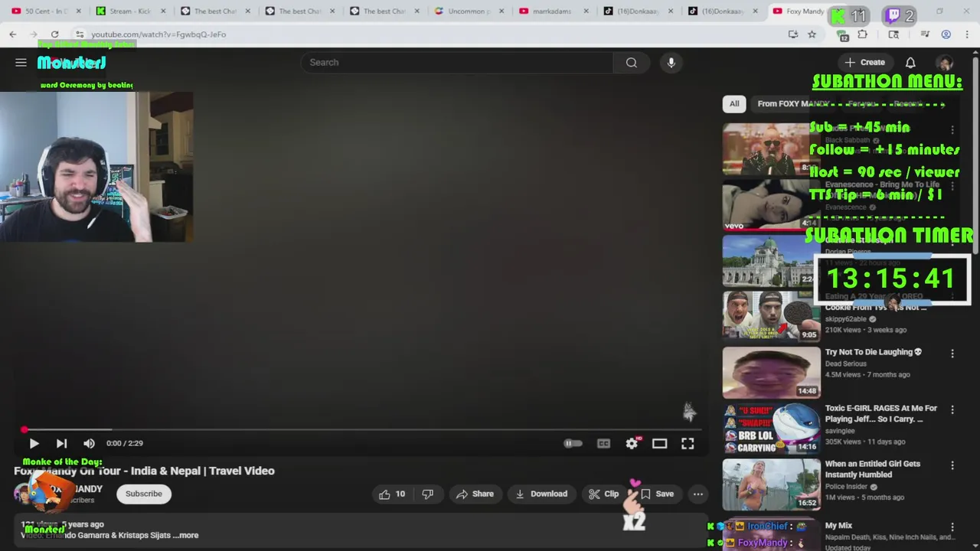
Task: Go back in browser
Action: click(x=13, y=34)
